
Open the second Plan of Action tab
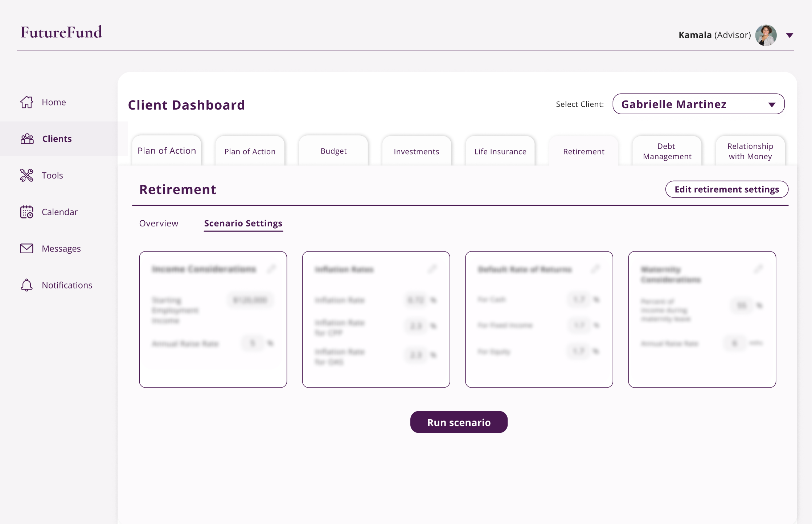(250, 151)
